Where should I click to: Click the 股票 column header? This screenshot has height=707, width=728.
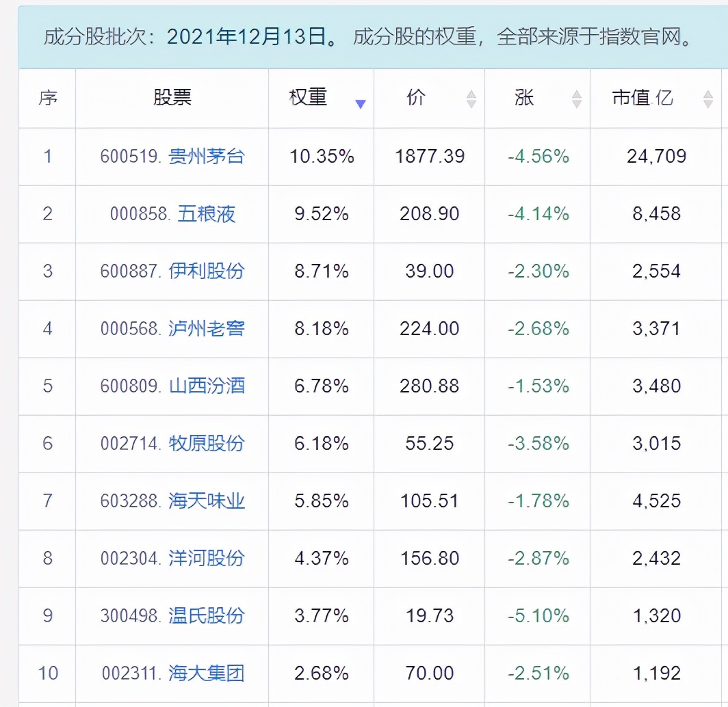pos(172,98)
